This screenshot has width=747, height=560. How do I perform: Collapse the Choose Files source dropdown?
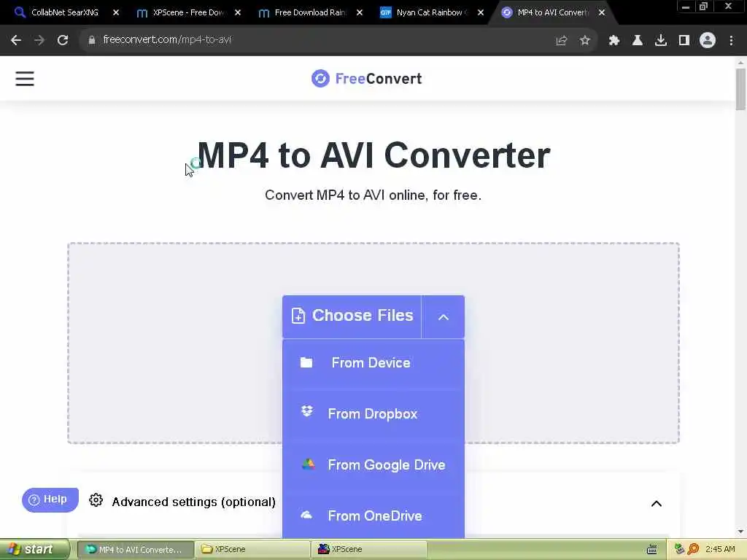pos(443,316)
